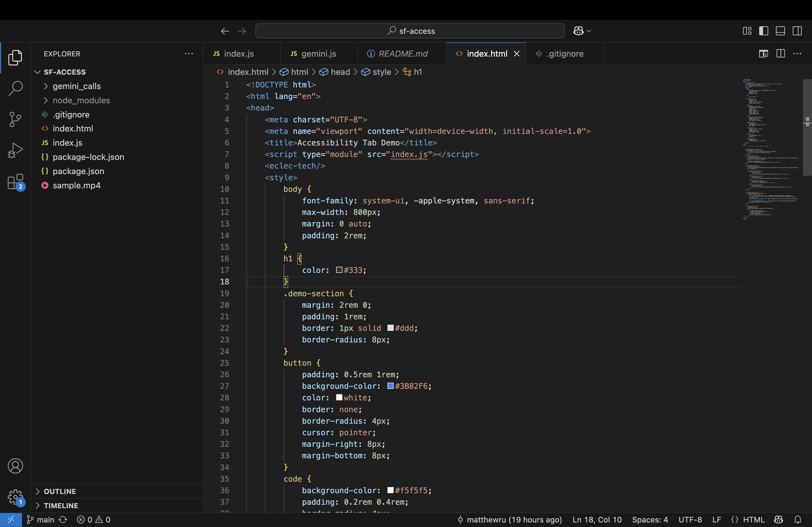Screen dimensions: 812x527
Task: Open the Customize Layout icon
Action: [747, 31]
